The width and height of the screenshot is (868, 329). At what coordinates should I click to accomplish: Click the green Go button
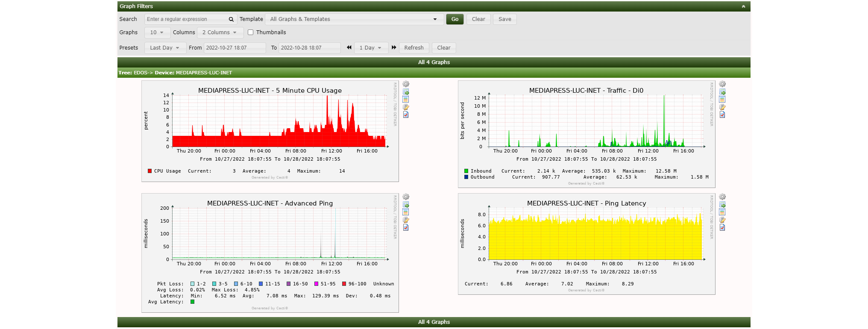455,19
